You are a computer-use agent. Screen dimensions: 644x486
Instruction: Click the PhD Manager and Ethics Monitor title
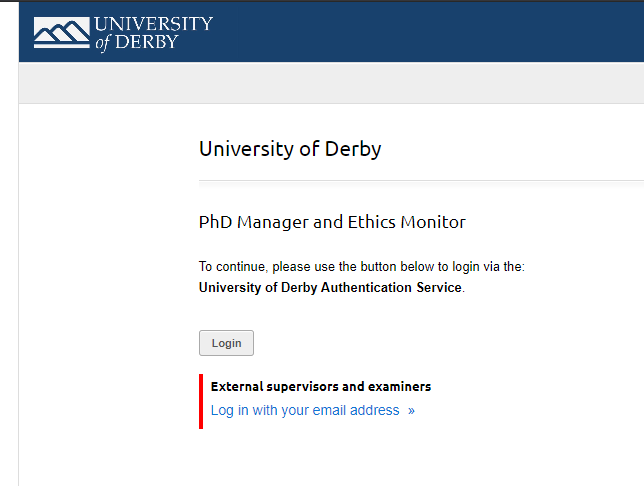[332, 222]
